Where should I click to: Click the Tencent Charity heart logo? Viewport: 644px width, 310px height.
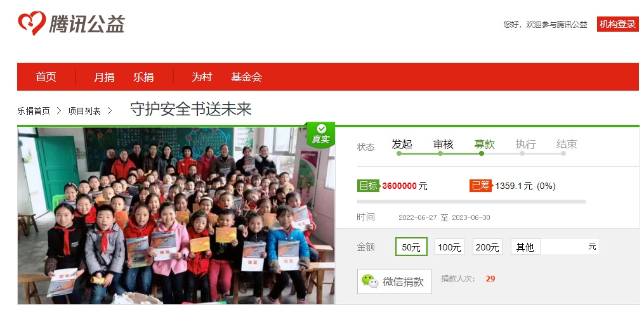(32, 23)
